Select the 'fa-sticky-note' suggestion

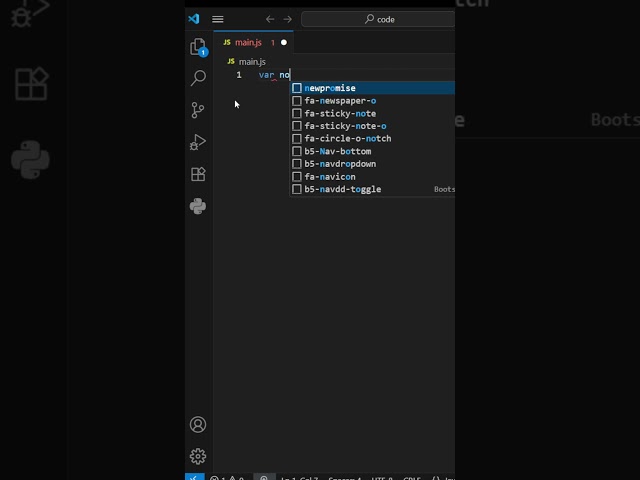click(x=372, y=113)
